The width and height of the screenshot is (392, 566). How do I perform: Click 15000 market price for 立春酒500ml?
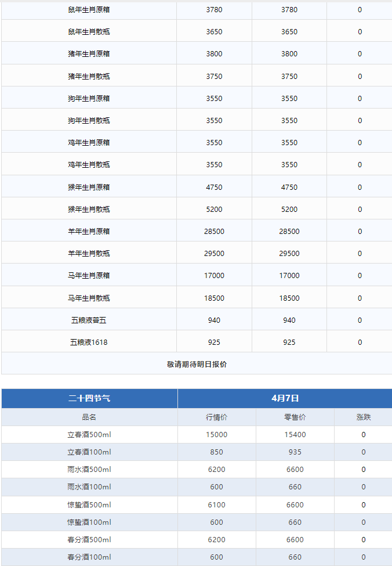pos(217,435)
